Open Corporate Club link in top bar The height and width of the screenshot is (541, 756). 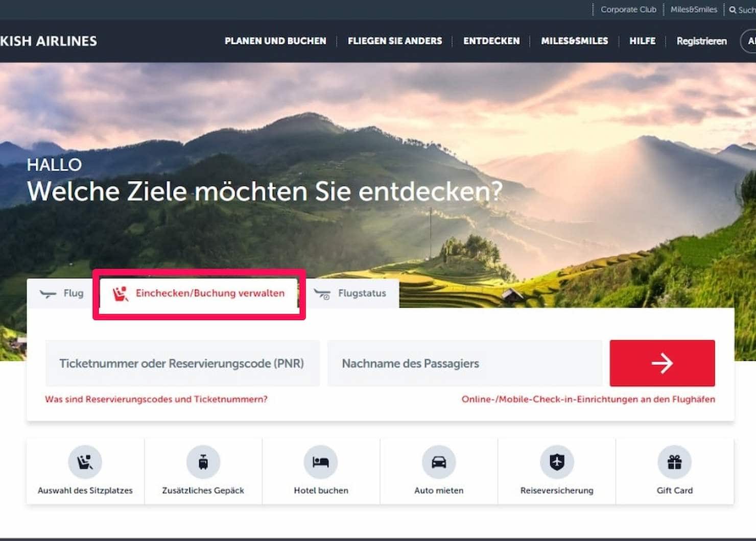[628, 10]
